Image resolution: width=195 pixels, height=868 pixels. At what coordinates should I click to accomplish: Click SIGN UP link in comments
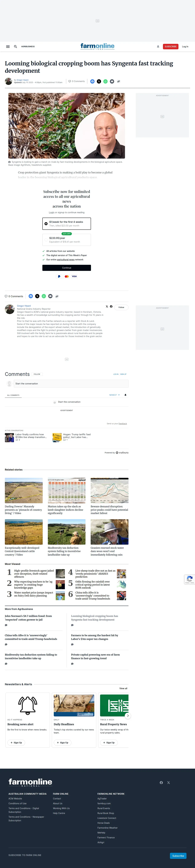pyautogui.click(x=123, y=374)
